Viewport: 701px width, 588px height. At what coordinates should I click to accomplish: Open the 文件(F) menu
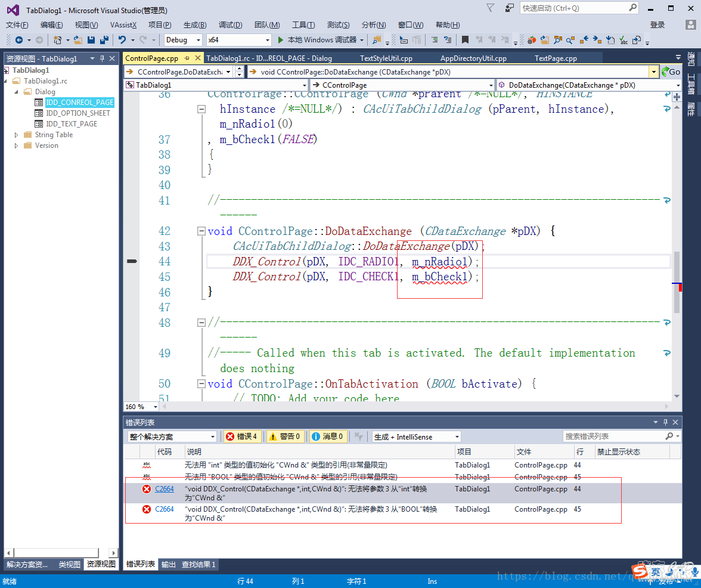pos(17,24)
